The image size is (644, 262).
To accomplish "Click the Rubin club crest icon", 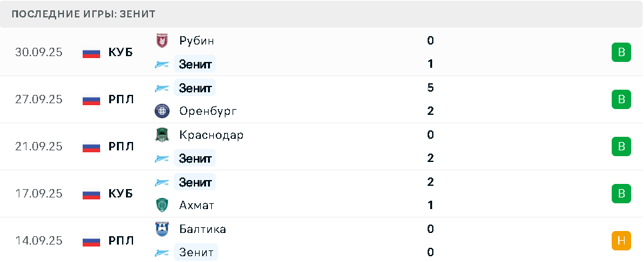I will point(161,41).
